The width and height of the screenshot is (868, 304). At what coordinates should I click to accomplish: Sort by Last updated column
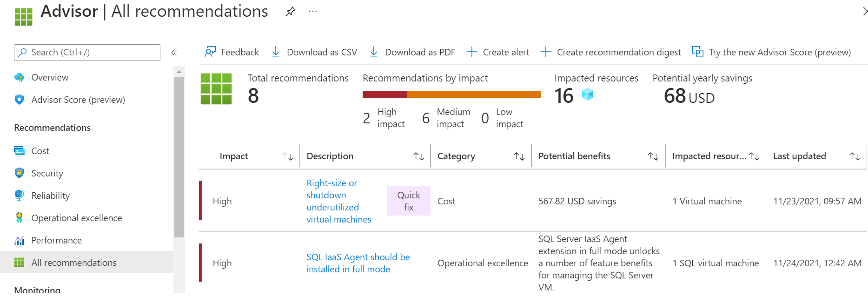855,156
